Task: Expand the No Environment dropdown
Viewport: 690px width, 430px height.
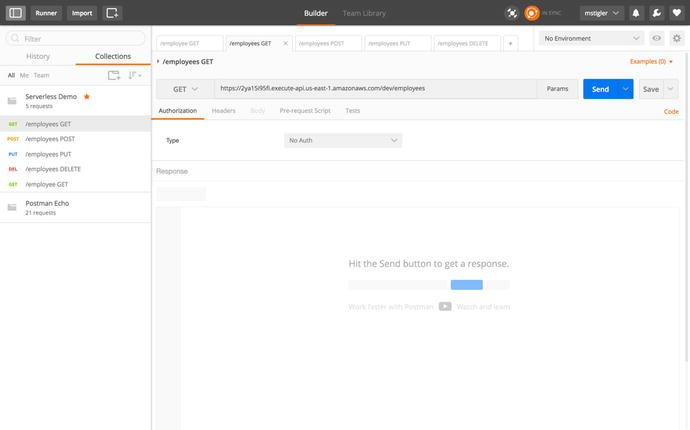Action: point(591,38)
